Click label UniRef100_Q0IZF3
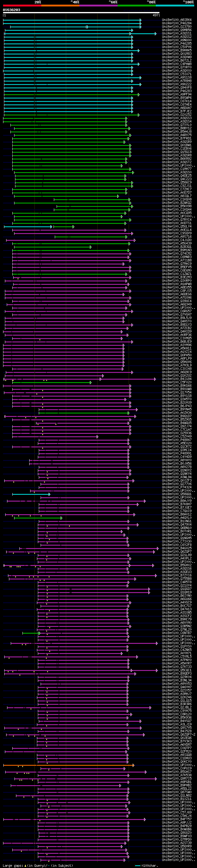The image size is (197, 868). 177,481
